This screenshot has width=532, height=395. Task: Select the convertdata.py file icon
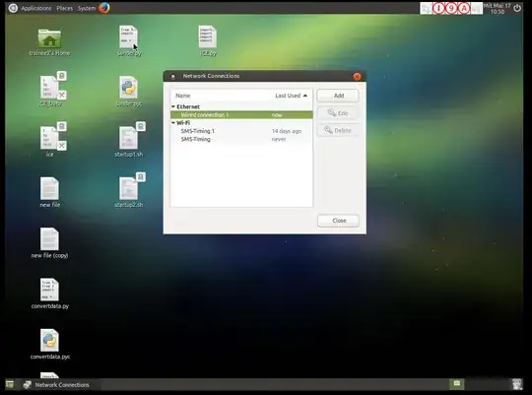click(x=50, y=294)
